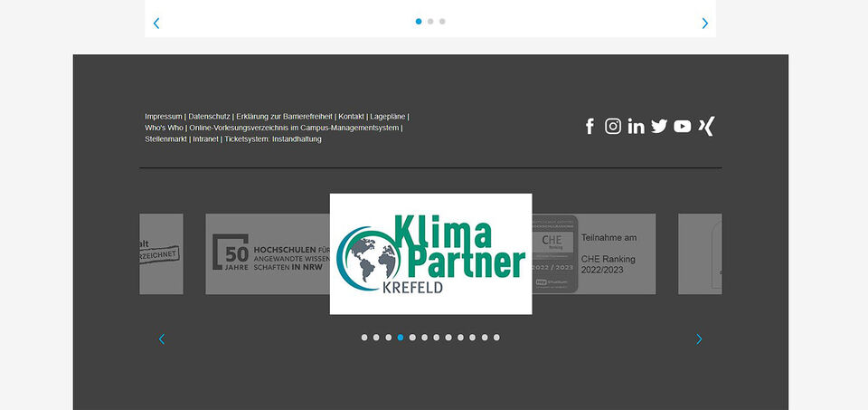Open the Xing profile icon
The height and width of the screenshot is (410, 868).
706,126
